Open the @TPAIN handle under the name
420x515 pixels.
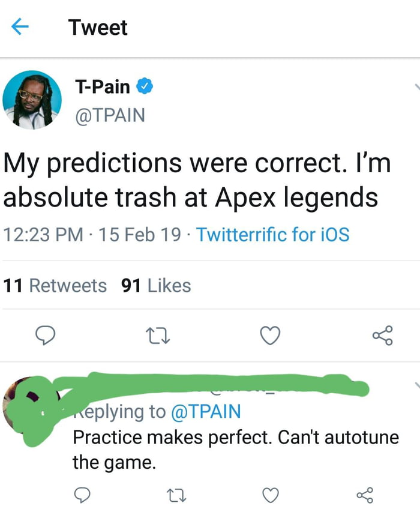click(110, 114)
